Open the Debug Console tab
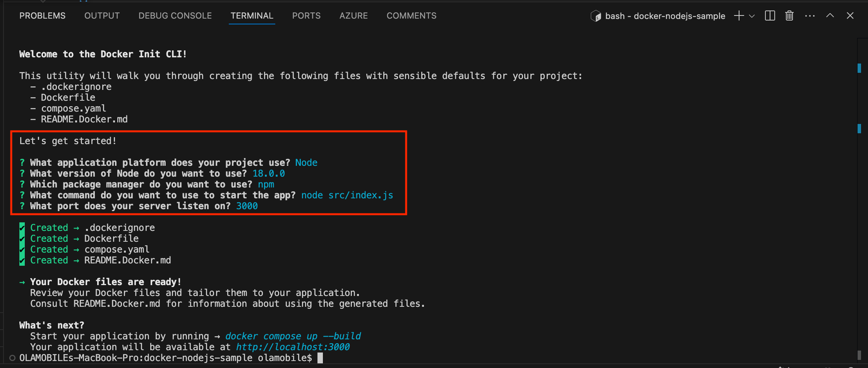The height and width of the screenshot is (368, 868). (175, 16)
